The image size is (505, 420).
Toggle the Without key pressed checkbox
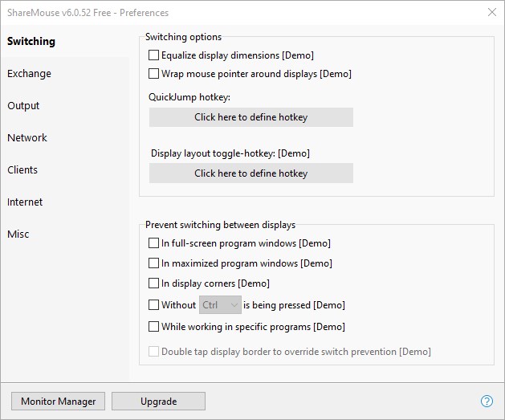[x=154, y=305]
